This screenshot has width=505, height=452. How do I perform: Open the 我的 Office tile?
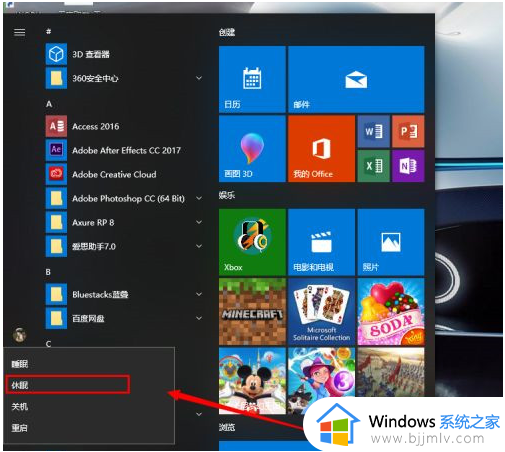321,149
